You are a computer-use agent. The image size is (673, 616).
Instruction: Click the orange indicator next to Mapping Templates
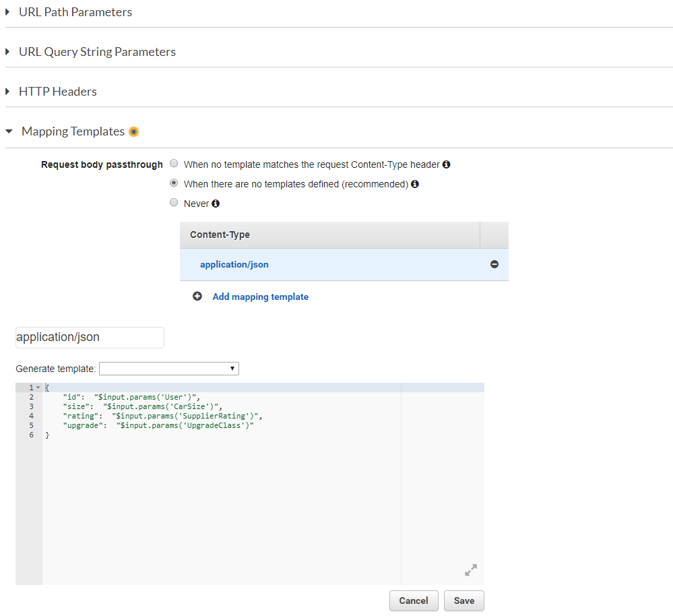pos(133,131)
